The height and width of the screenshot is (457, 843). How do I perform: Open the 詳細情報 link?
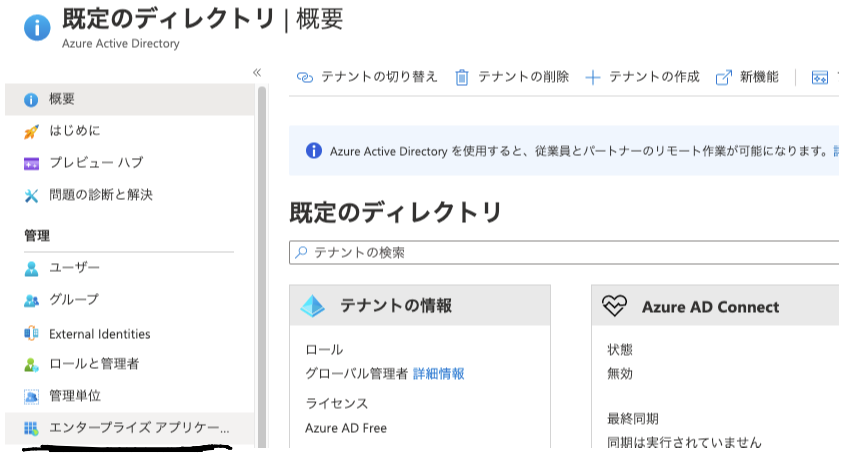click(x=439, y=374)
